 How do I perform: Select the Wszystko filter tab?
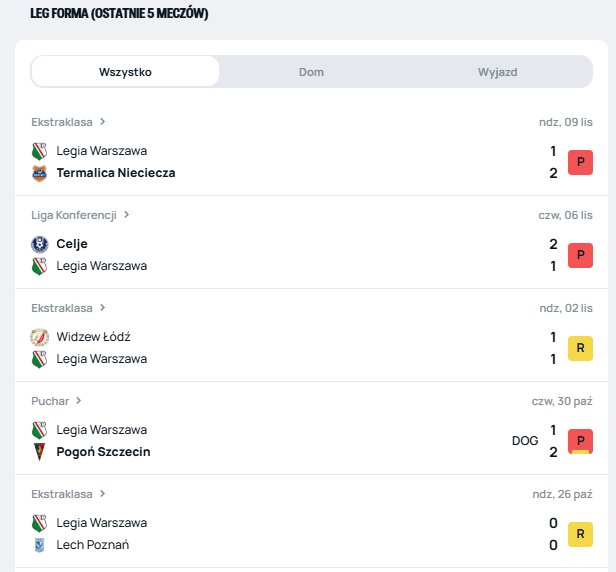coord(125,72)
